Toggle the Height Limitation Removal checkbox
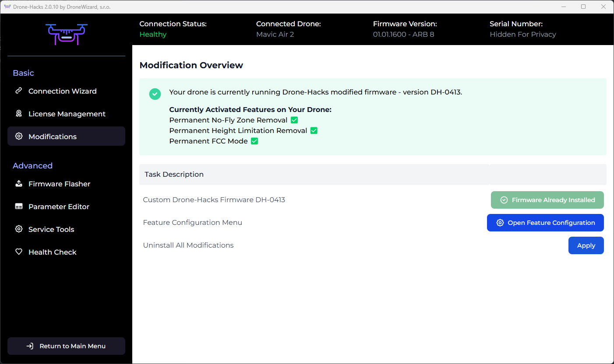614x364 pixels. (x=314, y=130)
